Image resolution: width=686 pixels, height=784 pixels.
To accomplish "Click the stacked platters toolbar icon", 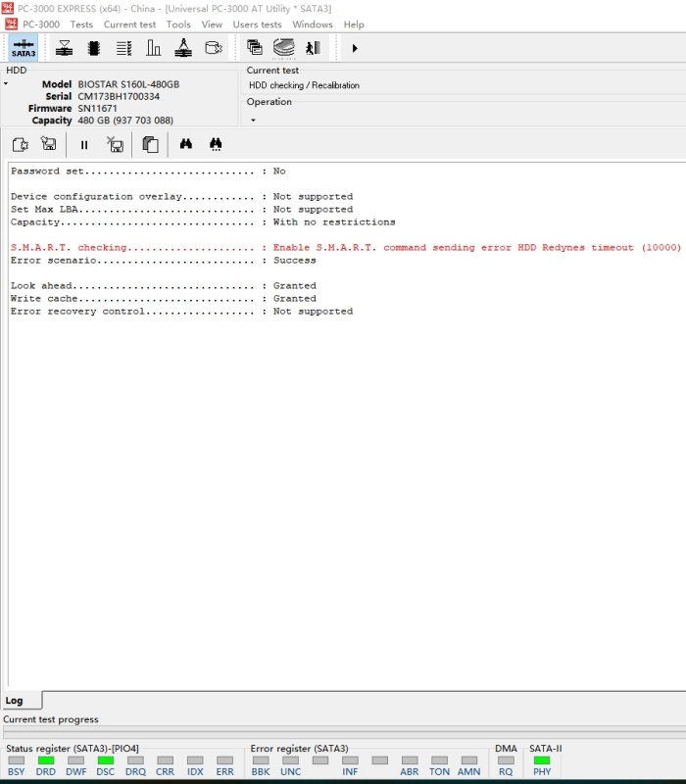I will [x=284, y=48].
